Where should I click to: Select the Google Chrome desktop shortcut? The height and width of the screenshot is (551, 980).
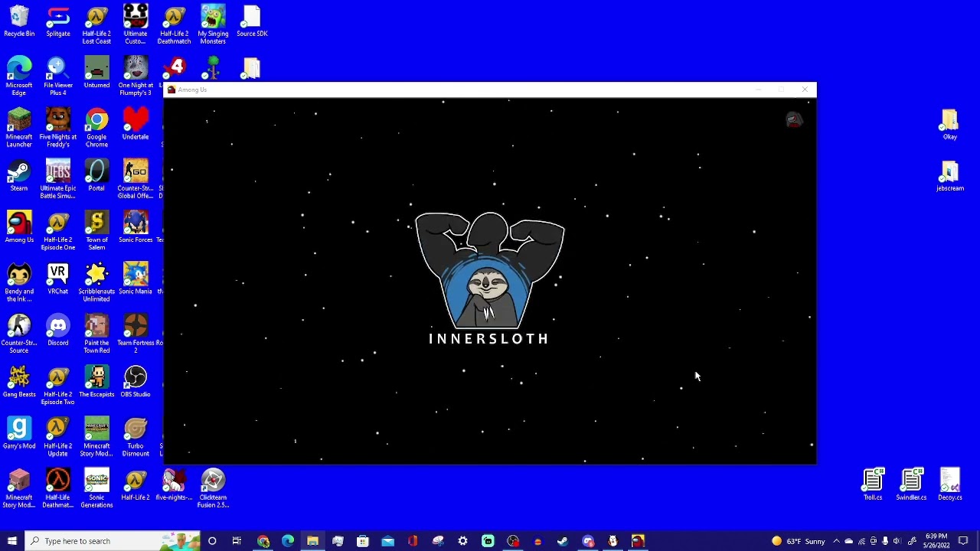pyautogui.click(x=96, y=127)
